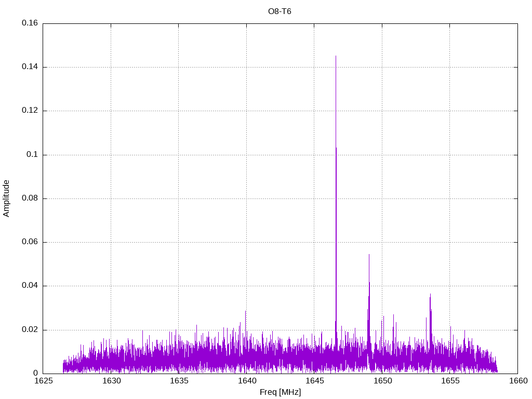Image resolution: width=532 pixels, height=399 pixels.
Task: Click the Freq [MHz] x-axis label
Action: coord(280,392)
